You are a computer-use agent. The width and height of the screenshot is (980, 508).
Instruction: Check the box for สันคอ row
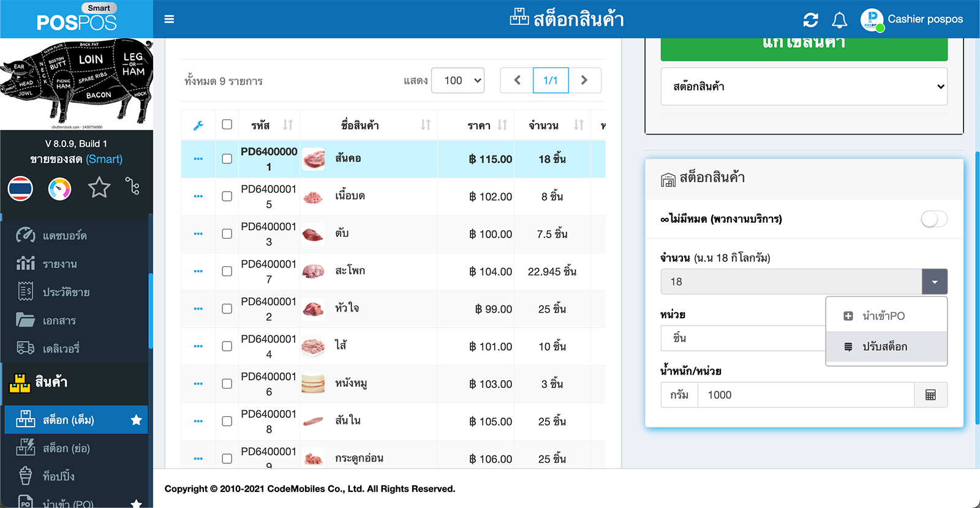tap(227, 159)
